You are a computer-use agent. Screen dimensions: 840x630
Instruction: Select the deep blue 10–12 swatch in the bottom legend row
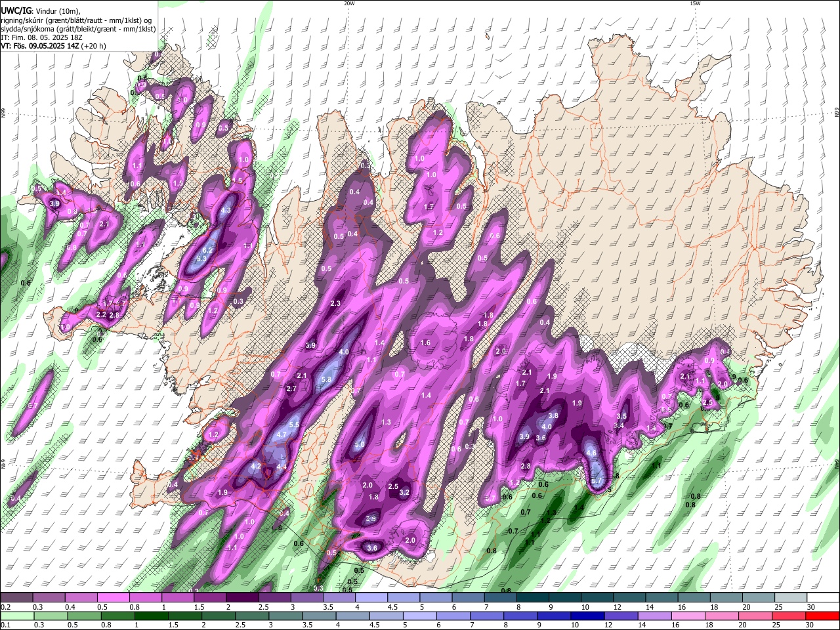click(x=587, y=616)
